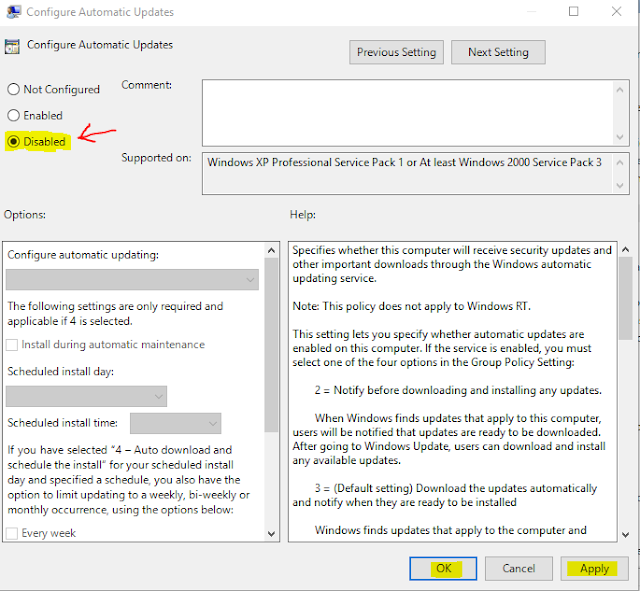Screen dimensions: 640x591
Task: Tick the Every week checkbox
Action: coord(12,533)
